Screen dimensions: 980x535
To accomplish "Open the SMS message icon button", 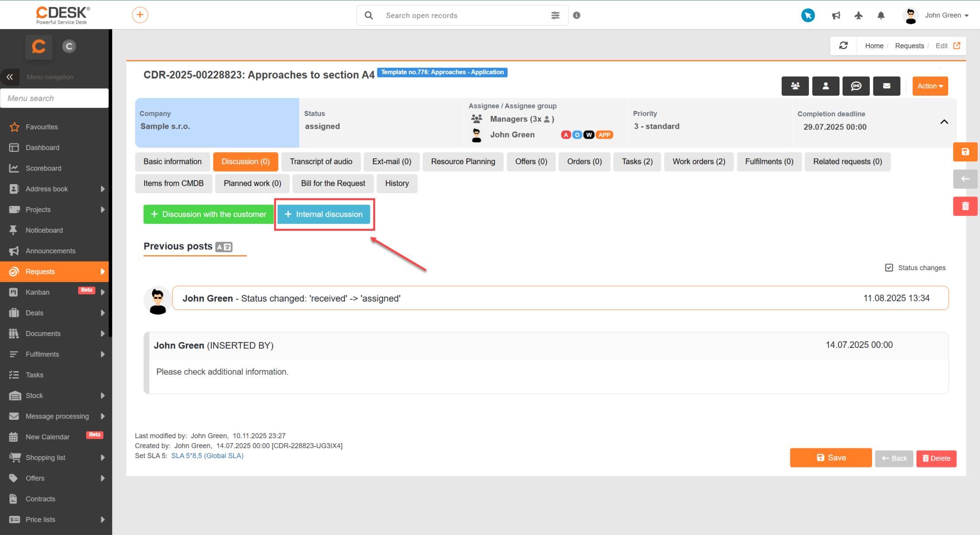I will coord(856,86).
